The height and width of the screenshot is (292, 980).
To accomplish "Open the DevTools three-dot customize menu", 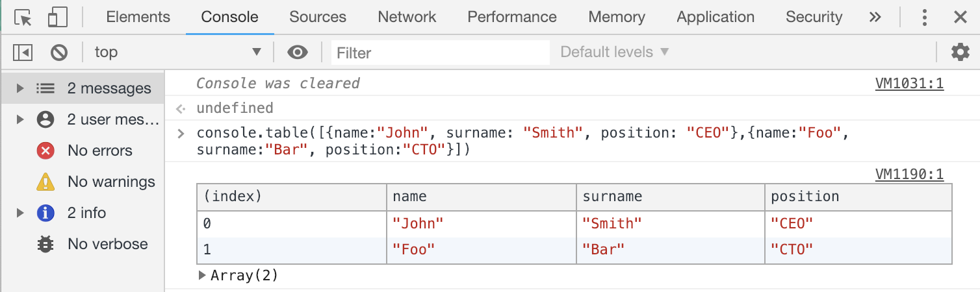I will click(x=924, y=18).
